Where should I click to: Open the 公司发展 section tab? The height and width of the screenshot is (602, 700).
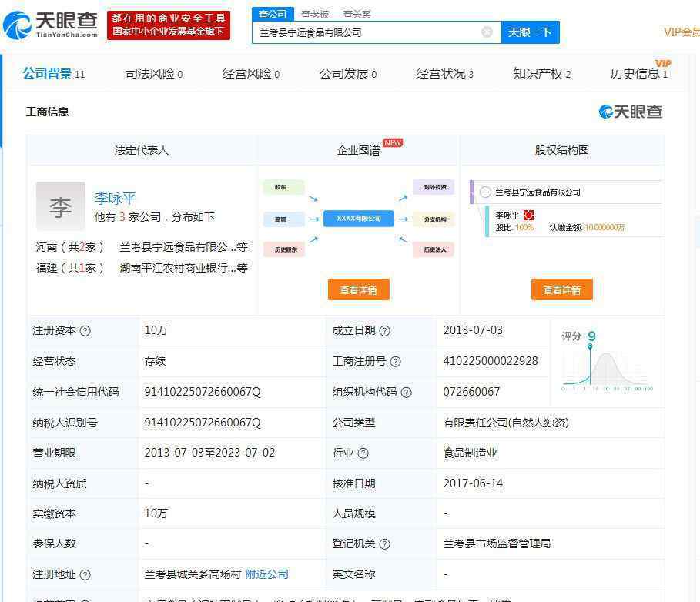348,74
